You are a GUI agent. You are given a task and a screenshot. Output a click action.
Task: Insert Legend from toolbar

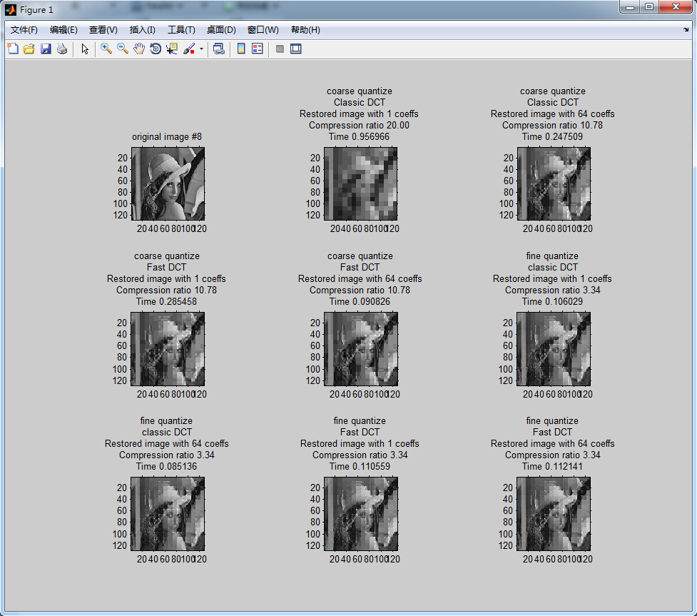click(258, 49)
